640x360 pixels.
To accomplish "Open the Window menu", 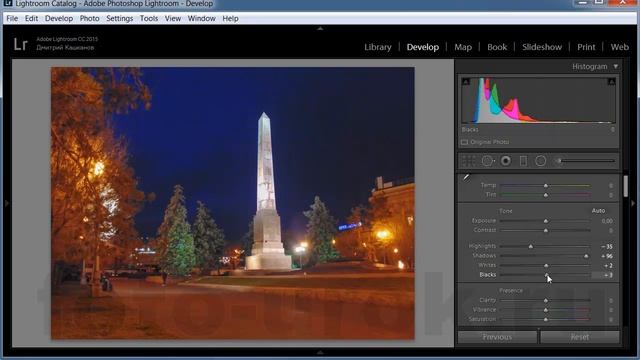I will click(202, 18).
